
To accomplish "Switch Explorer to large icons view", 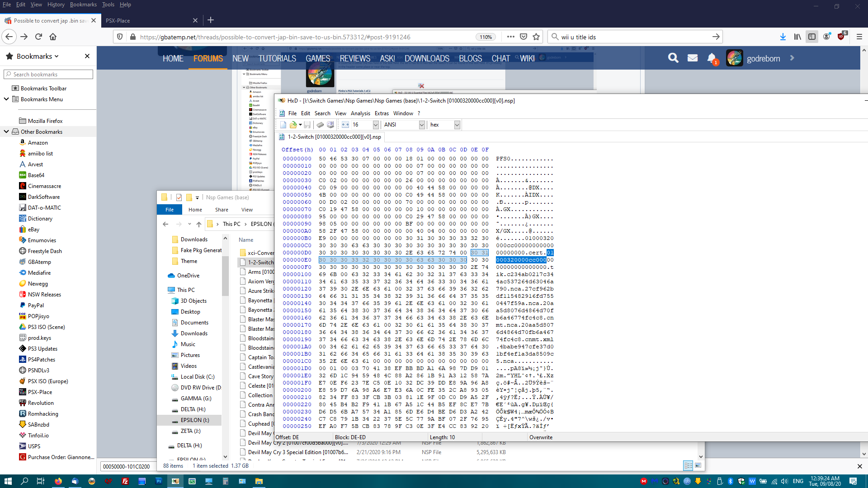I will tap(698, 465).
